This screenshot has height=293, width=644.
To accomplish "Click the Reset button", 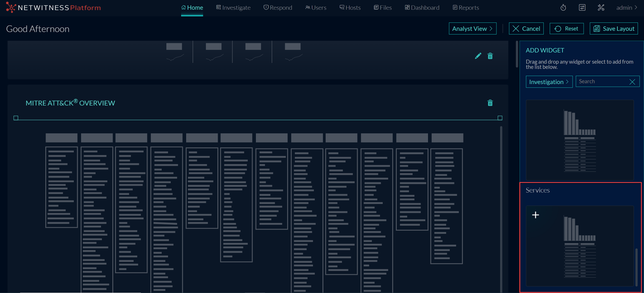I will pos(566,28).
